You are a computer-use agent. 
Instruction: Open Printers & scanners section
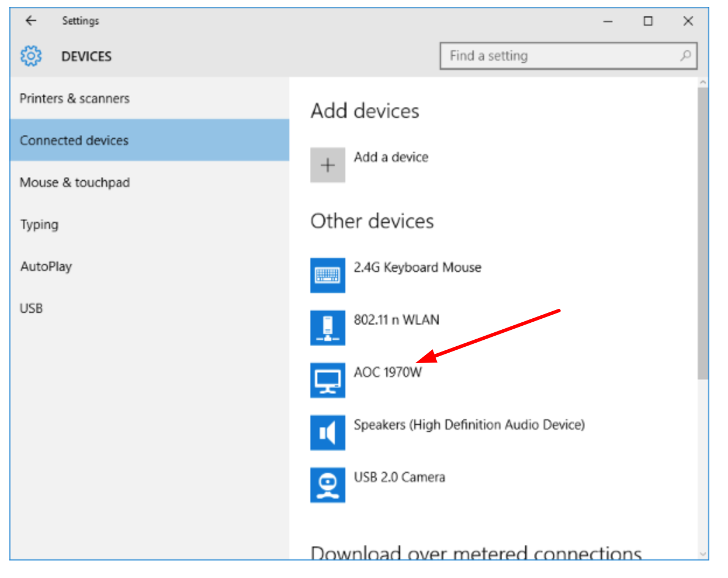click(75, 99)
